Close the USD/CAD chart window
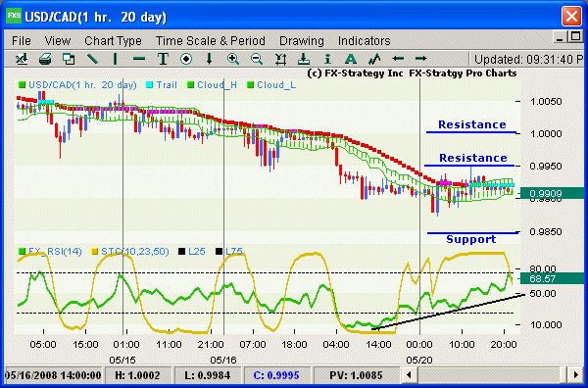 click(571, 17)
